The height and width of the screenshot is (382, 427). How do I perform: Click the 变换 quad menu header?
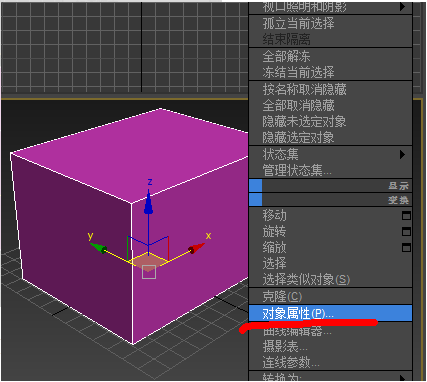coord(330,200)
